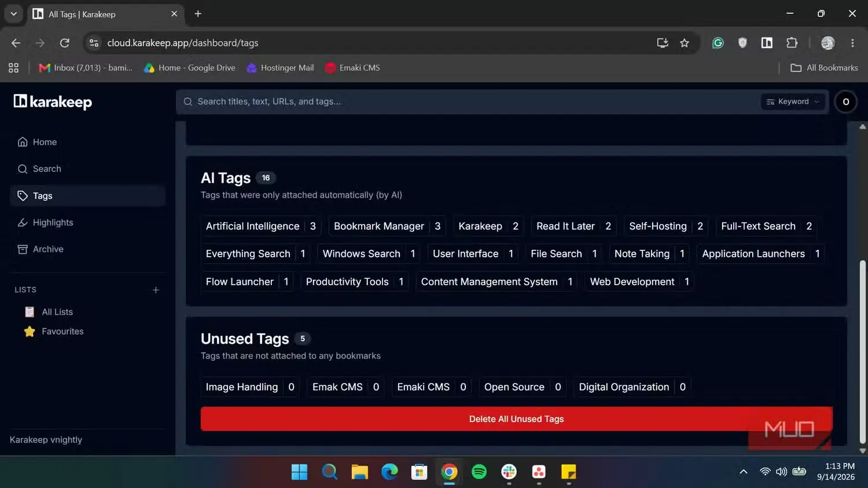Reload the page
Viewport: 868px width, 488px height.
tap(65, 43)
